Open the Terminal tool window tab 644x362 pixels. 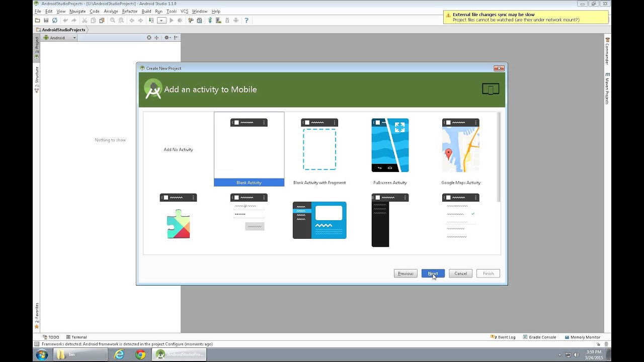click(x=76, y=337)
